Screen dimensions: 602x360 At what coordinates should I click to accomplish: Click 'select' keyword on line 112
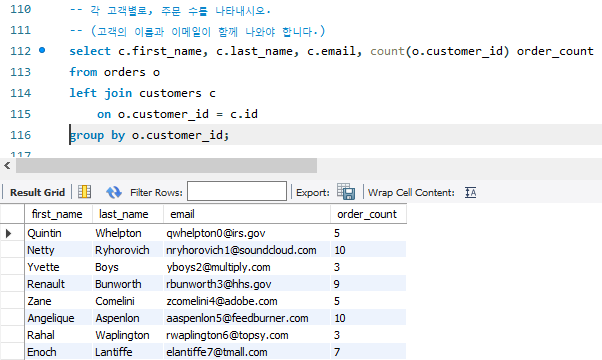[x=89, y=51]
